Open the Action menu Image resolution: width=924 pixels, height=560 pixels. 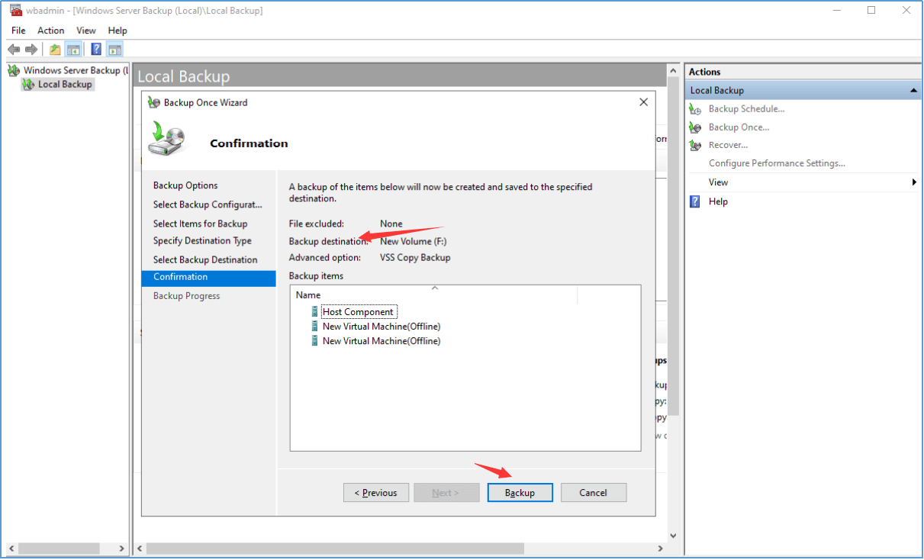(x=51, y=31)
